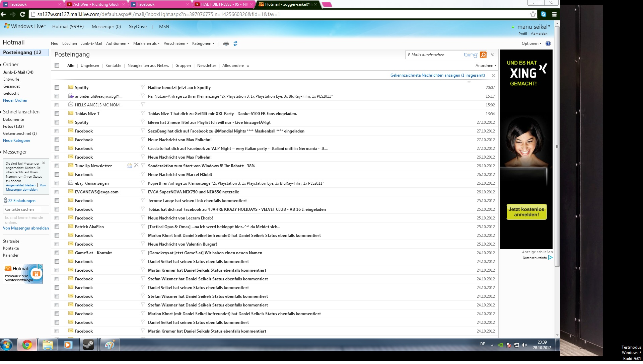Screen dimensions: 643x364
Task: Switch to the Ungelesen filter
Action: click(90, 66)
